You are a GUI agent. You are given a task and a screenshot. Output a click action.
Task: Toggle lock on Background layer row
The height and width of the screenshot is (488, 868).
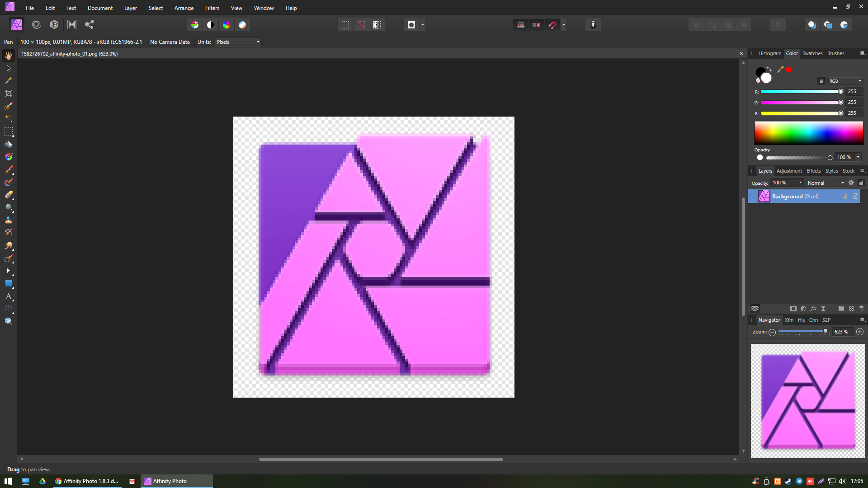pyautogui.click(x=845, y=197)
